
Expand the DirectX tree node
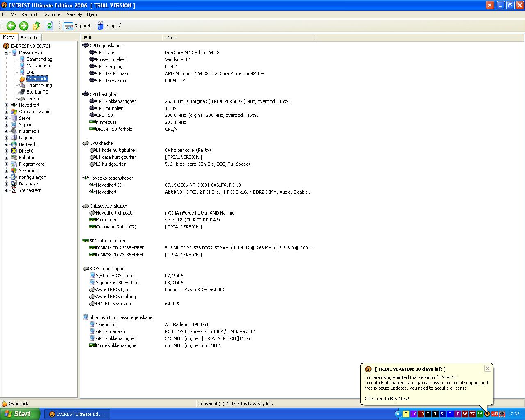click(7, 151)
